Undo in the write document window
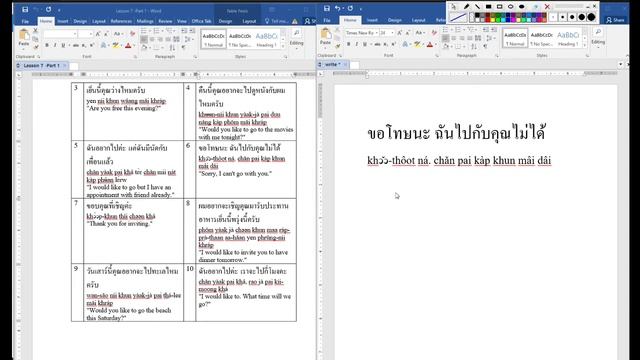640x360 pixels. pos(338,8)
